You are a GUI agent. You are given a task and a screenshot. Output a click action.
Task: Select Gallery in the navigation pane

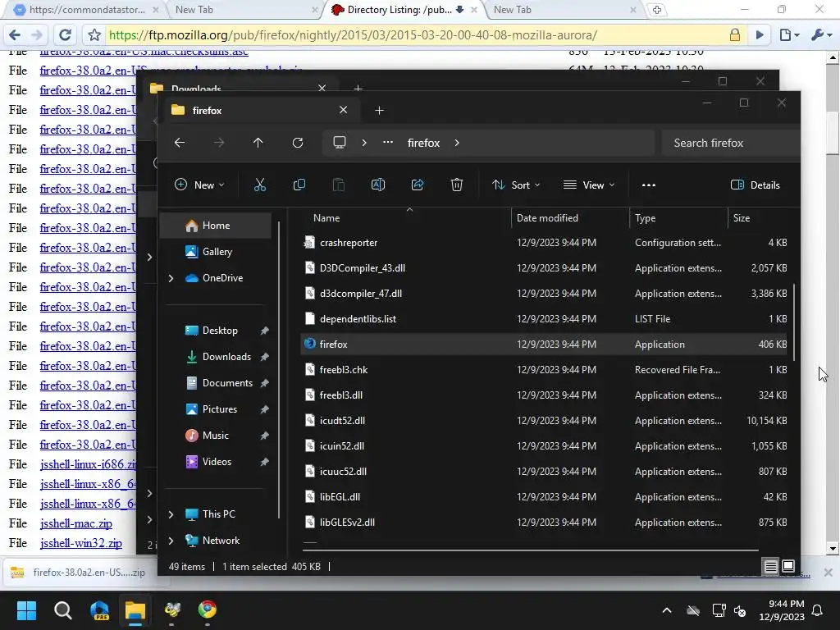click(x=216, y=252)
